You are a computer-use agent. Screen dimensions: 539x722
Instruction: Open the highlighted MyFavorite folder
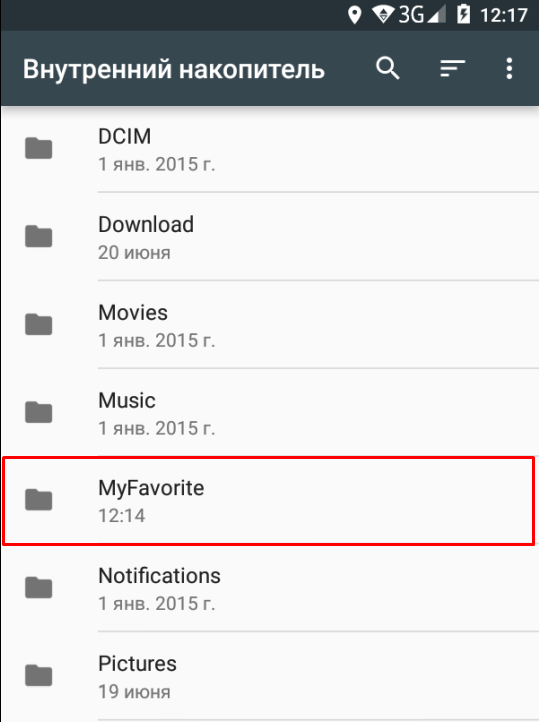(269, 501)
